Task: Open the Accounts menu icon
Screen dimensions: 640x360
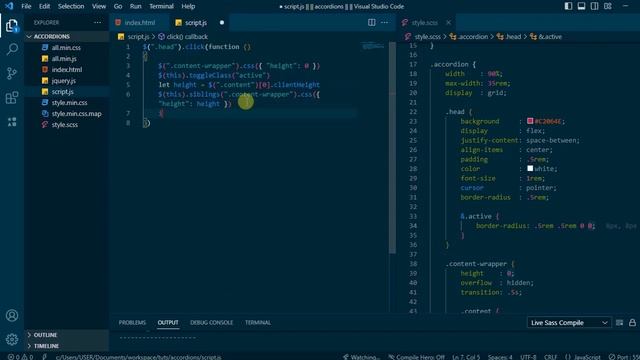Action: click(12, 316)
